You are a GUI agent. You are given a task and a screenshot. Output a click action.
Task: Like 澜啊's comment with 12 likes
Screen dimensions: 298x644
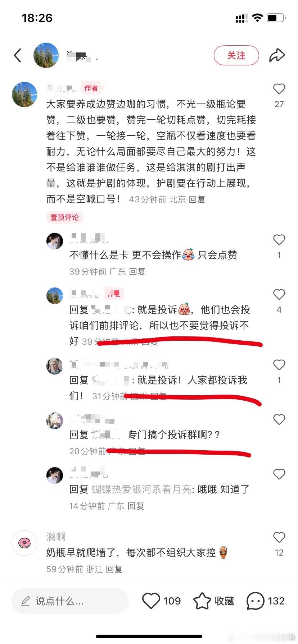(279, 537)
